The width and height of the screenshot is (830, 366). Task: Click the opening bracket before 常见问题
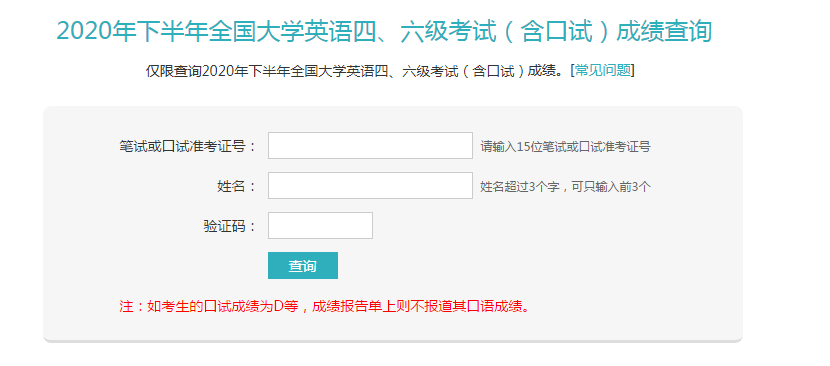pos(572,70)
